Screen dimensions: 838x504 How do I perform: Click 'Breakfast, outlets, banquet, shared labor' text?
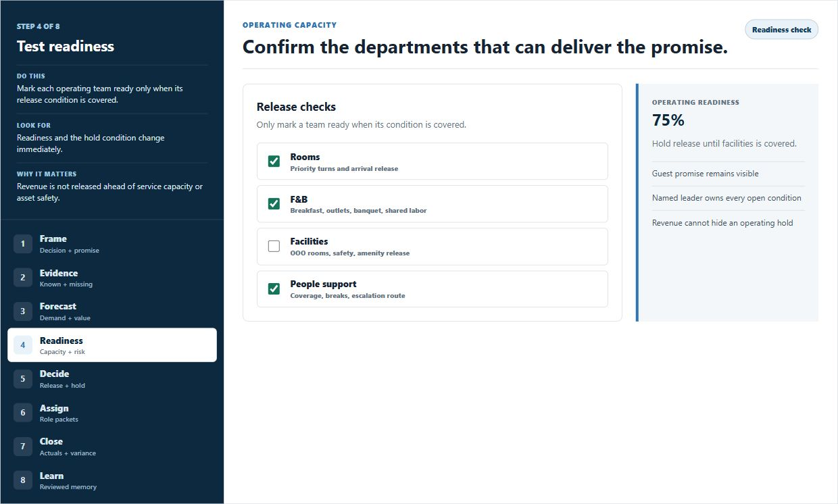click(x=358, y=211)
